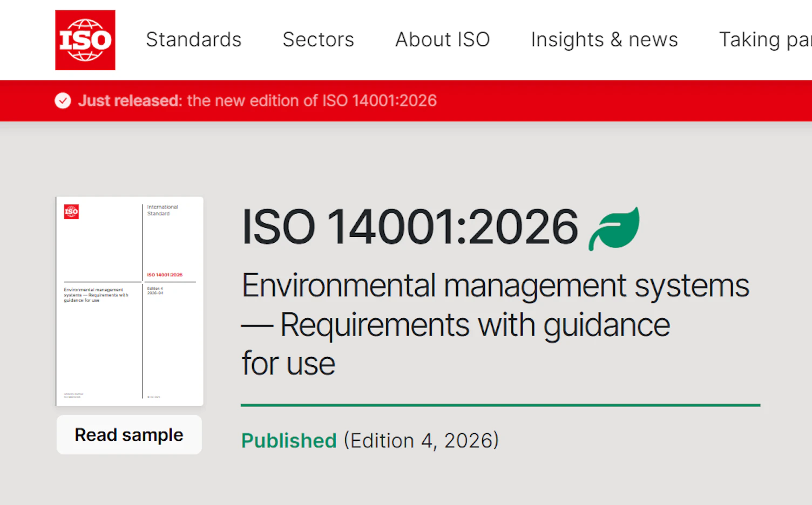Follow the "new edition of ISO 14001:2026" banner link
This screenshot has width=812, height=505.
(x=312, y=101)
